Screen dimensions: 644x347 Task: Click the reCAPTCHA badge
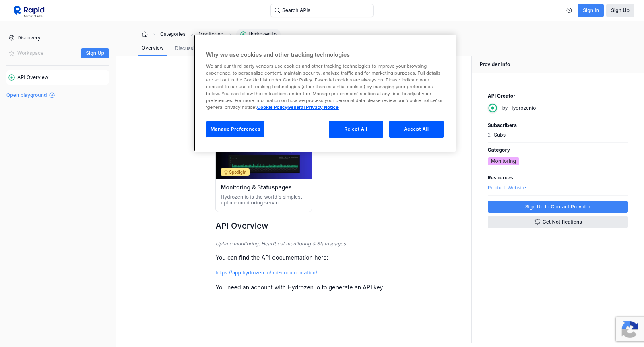(630, 329)
